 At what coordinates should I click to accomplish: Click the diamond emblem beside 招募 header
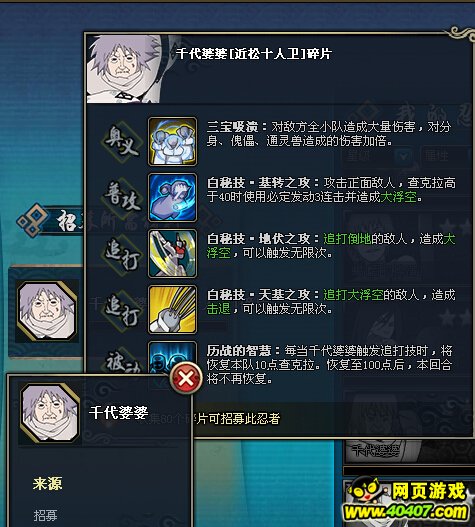tap(32, 220)
